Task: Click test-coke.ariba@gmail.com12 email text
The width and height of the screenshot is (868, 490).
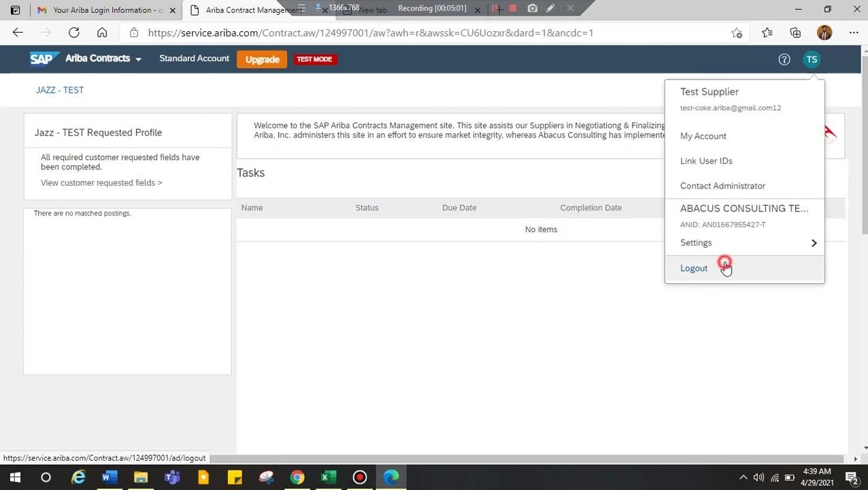Action: [731, 108]
